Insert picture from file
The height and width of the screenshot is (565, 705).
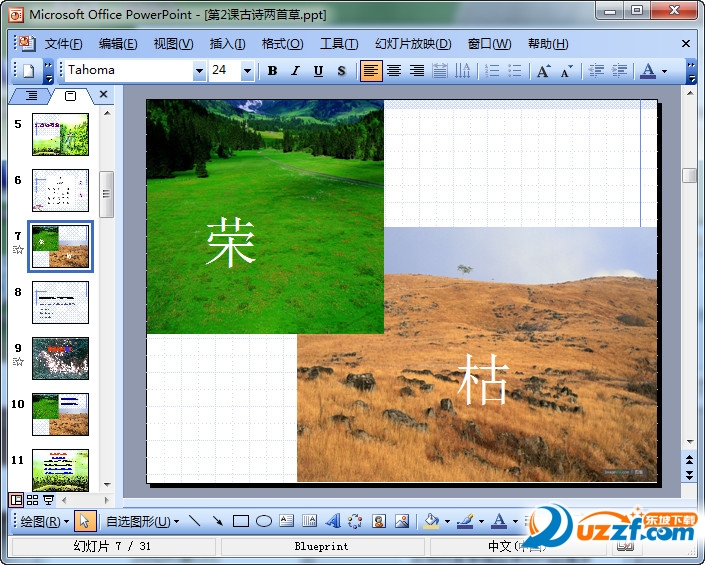pyautogui.click(x=402, y=521)
